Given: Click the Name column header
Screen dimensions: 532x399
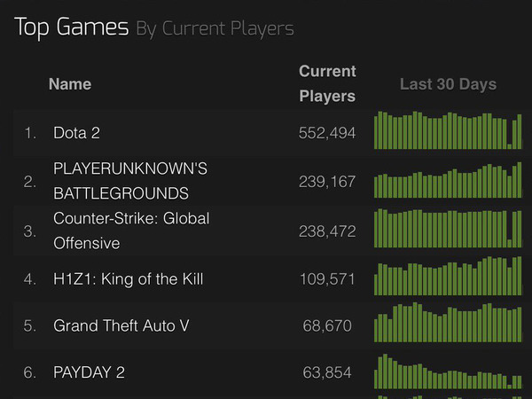Looking at the screenshot, I should [70, 84].
